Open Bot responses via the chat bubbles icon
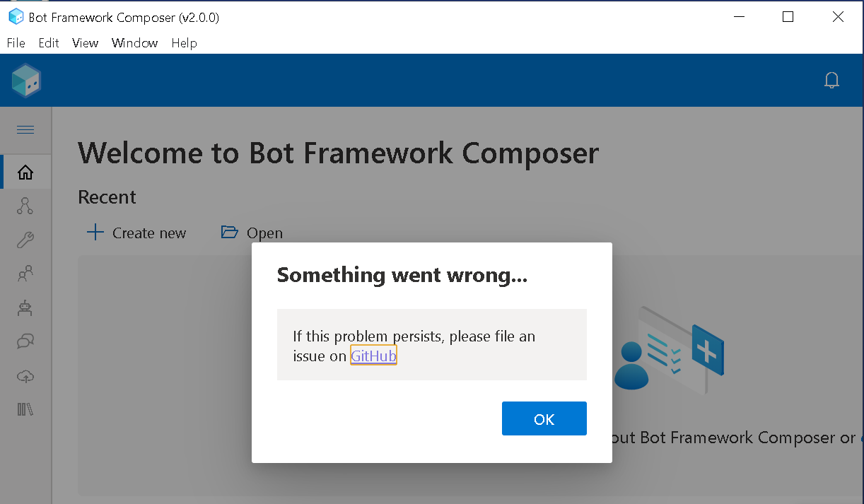 tap(25, 341)
